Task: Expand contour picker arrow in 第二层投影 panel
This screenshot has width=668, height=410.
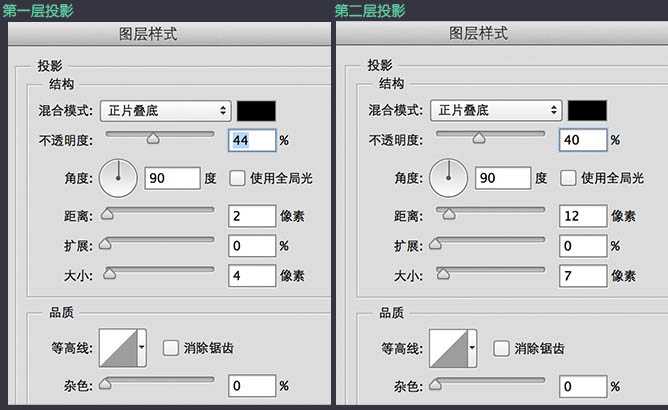Action: [x=472, y=348]
